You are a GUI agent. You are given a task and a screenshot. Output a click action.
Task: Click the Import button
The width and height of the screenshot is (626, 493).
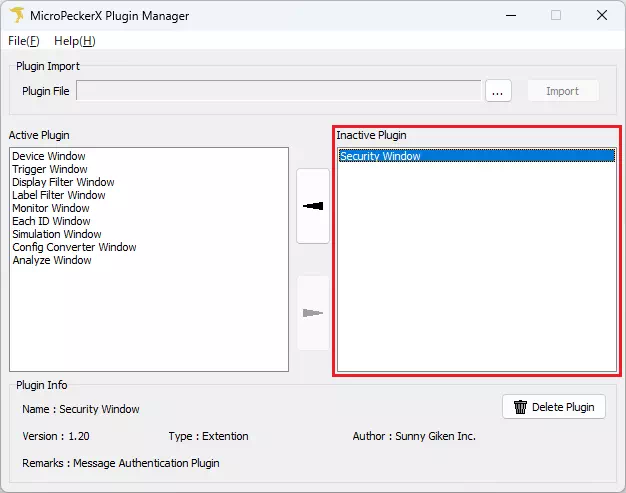click(x=563, y=91)
